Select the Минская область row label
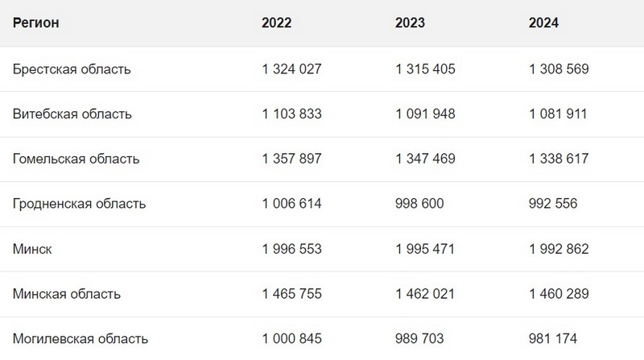 coord(67,295)
